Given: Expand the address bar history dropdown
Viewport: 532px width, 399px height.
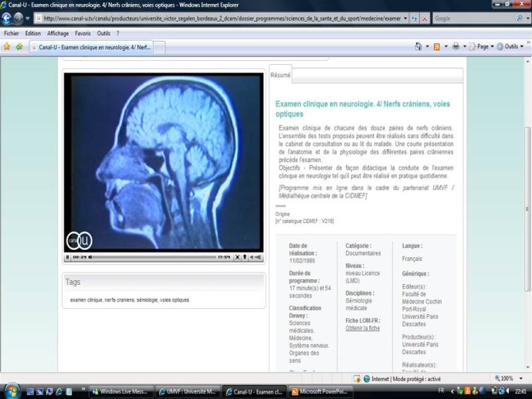Looking at the screenshot, I should pos(405,19).
